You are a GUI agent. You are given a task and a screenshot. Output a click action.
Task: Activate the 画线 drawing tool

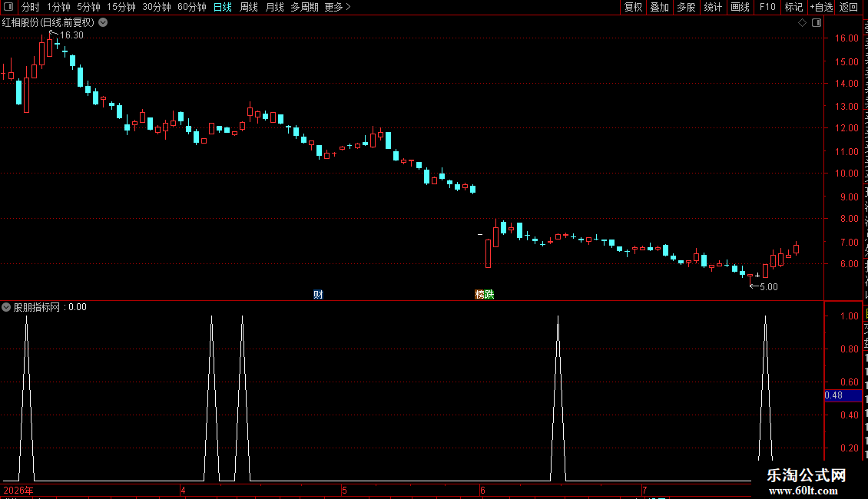click(740, 7)
